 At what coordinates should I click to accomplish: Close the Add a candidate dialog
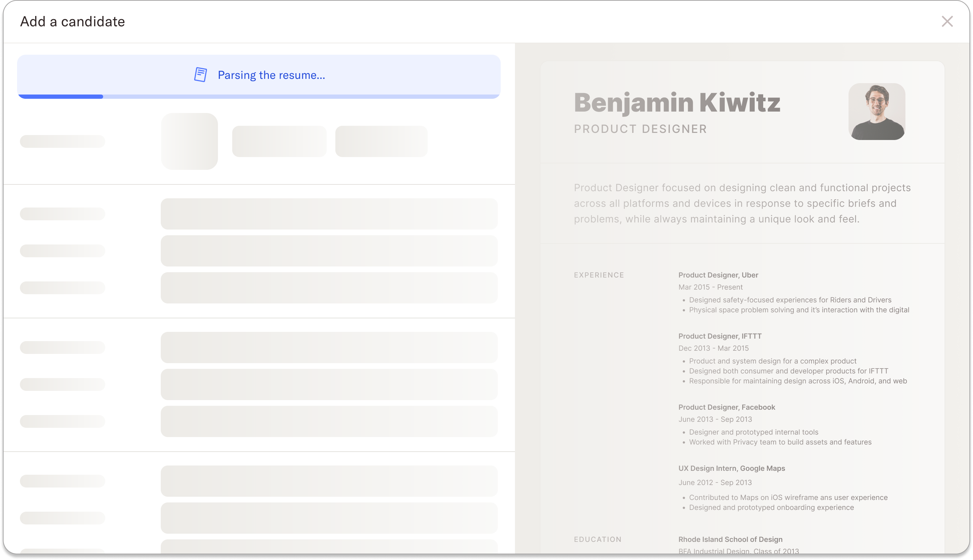click(x=947, y=22)
